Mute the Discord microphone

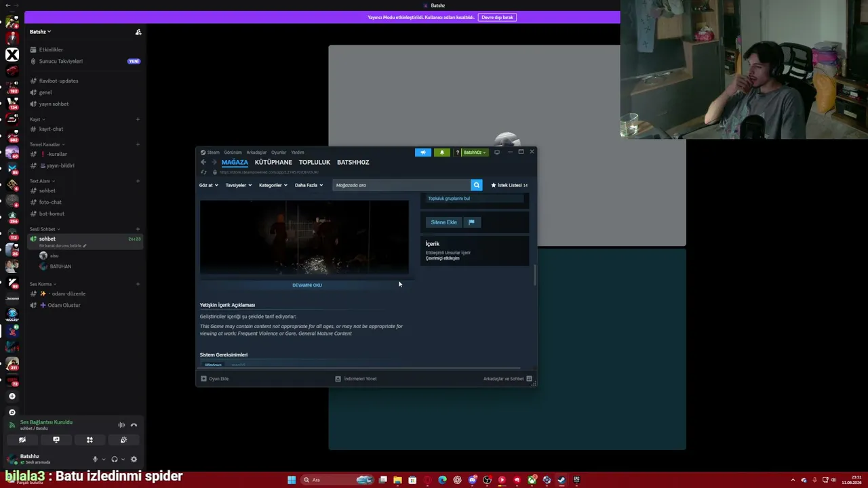tap(95, 460)
